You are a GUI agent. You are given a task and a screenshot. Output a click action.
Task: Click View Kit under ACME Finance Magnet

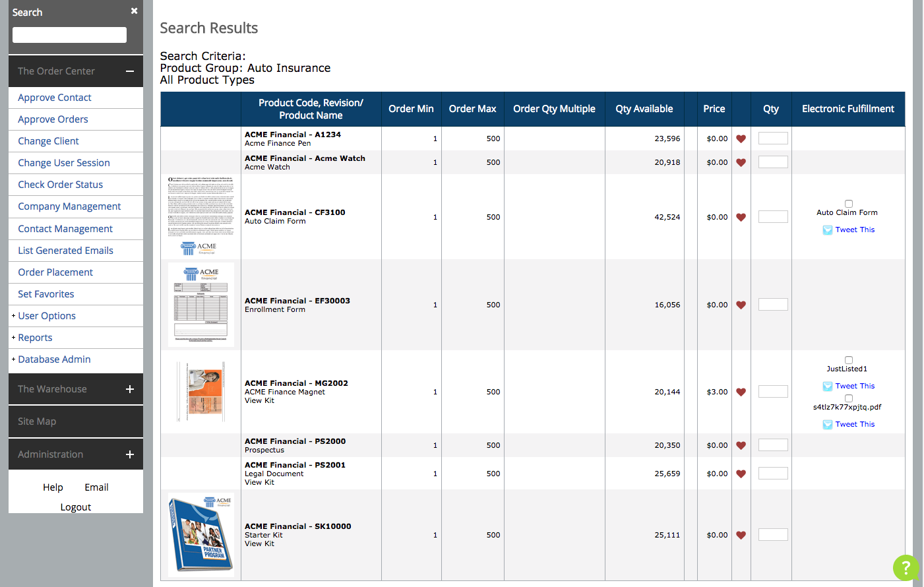(x=259, y=401)
